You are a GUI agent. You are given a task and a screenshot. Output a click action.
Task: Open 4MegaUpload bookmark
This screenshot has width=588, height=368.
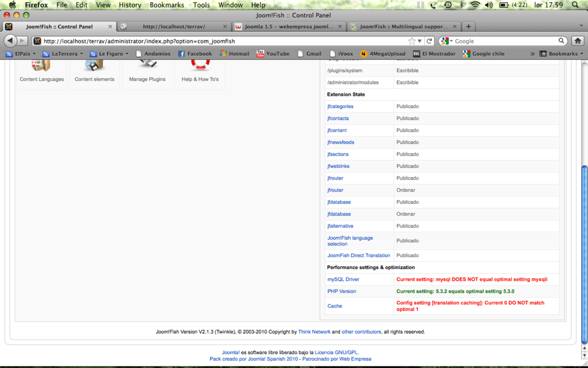383,53
